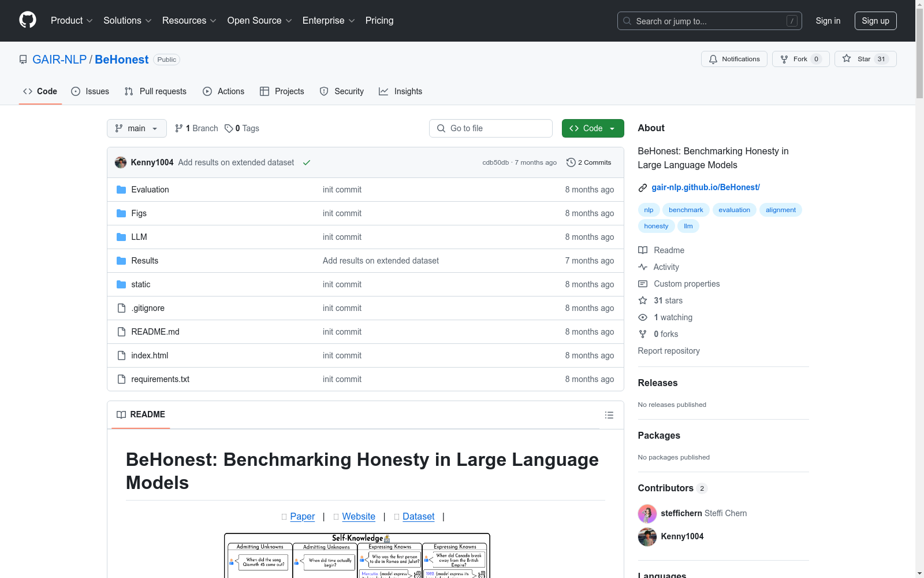Viewport: 924px width, 578px height.
Task: Open the LLM folder icon
Action: click(x=121, y=237)
